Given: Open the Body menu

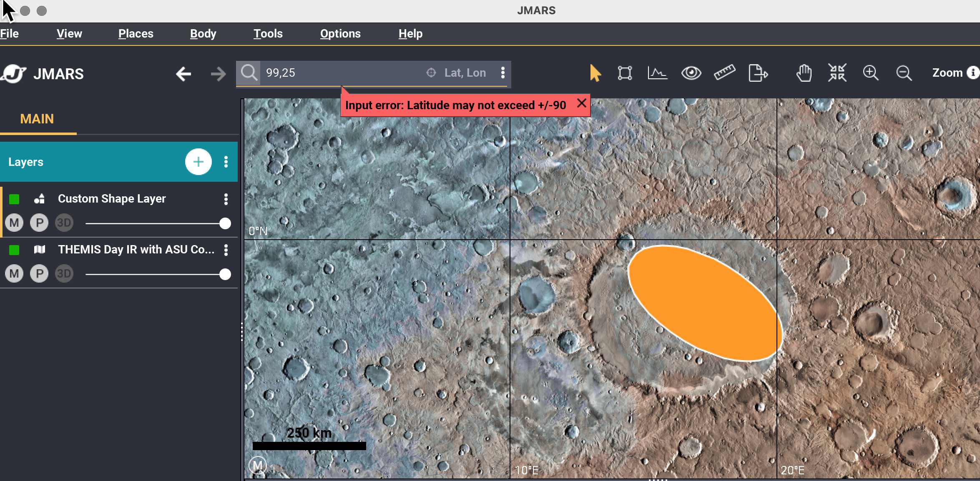Looking at the screenshot, I should pyautogui.click(x=203, y=34).
